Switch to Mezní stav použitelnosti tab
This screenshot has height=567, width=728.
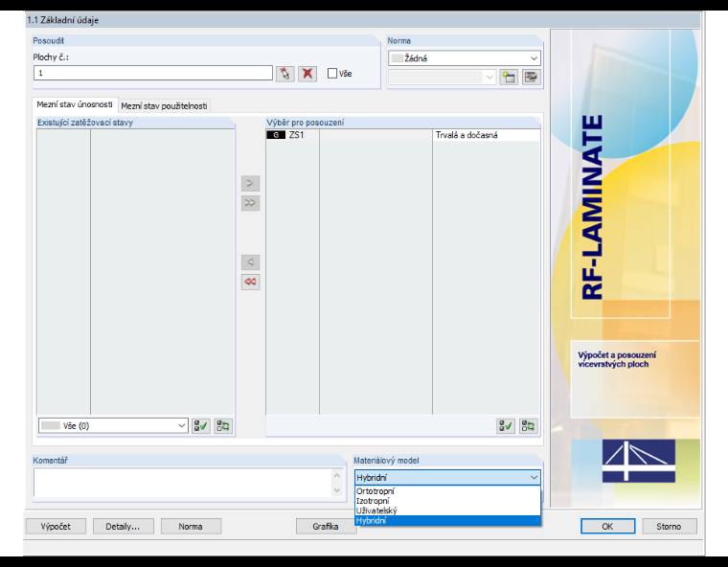point(164,106)
